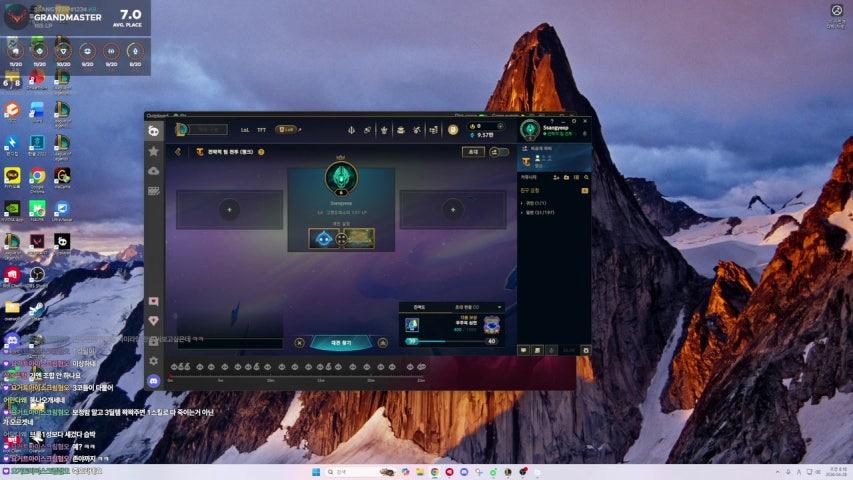Toggle the microphone icon at social panel bottom
Image resolution: width=853 pixels, height=480 pixels.
[551, 350]
